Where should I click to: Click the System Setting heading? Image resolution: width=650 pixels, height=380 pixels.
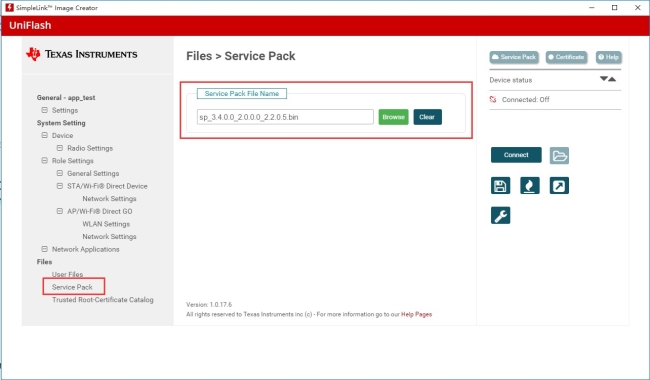(x=61, y=123)
